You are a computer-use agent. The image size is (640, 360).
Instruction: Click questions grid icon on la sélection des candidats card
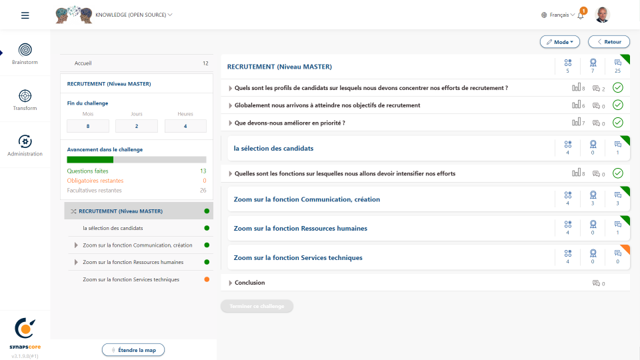(x=568, y=144)
